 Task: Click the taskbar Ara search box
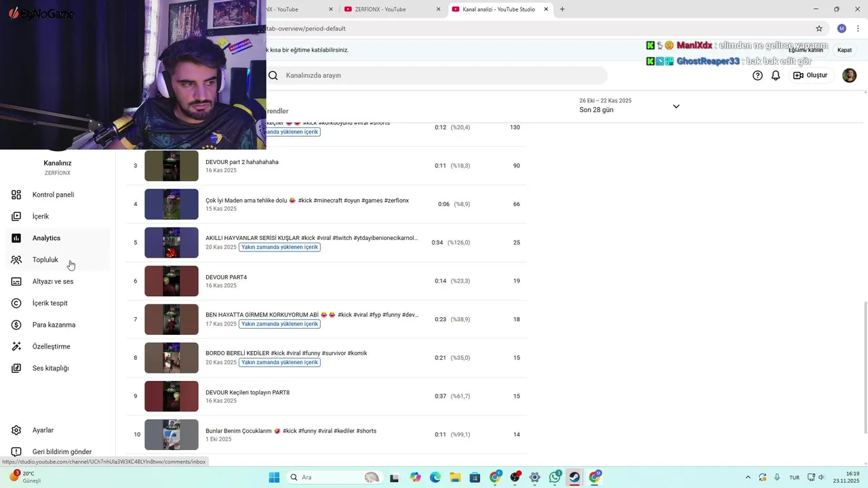334,477
